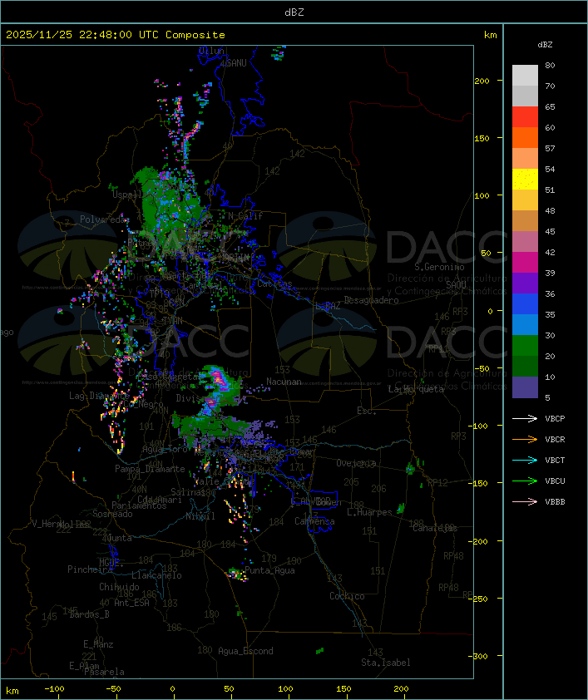Click the 'Agua_Toro' map label

tap(165, 449)
